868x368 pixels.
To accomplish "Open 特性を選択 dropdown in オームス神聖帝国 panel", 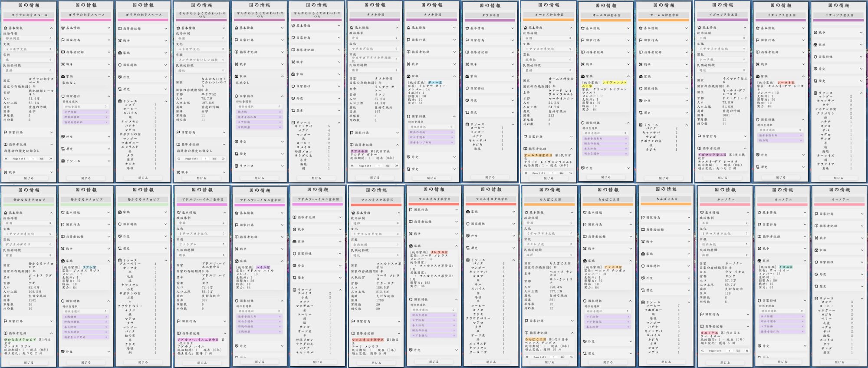I will (605, 133).
